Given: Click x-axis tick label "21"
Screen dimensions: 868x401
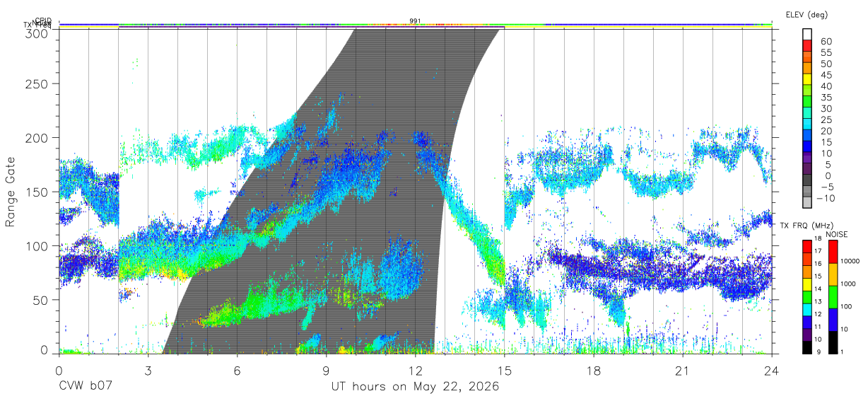Looking at the screenshot, I should (682, 371).
